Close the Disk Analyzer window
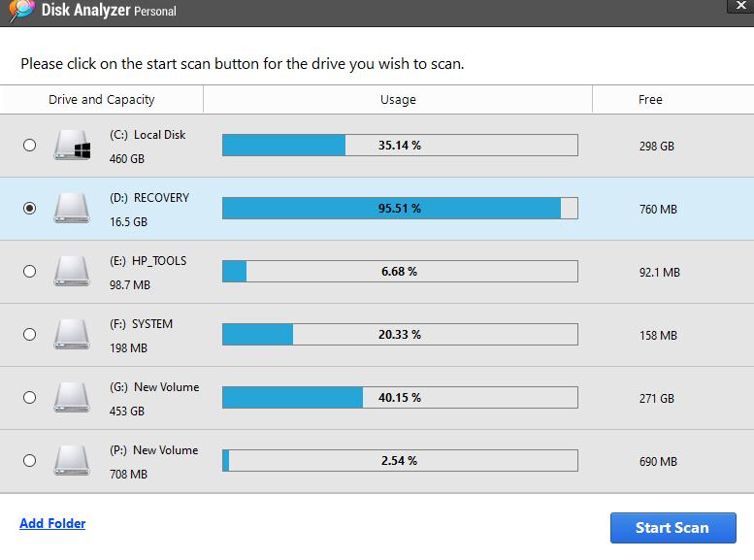 (741, 6)
